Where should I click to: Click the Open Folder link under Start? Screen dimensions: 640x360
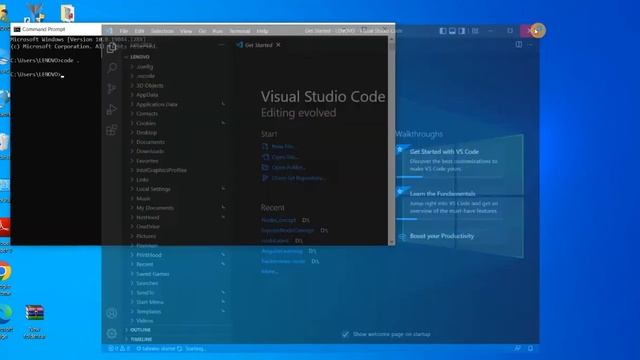click(x=289, y=167)
